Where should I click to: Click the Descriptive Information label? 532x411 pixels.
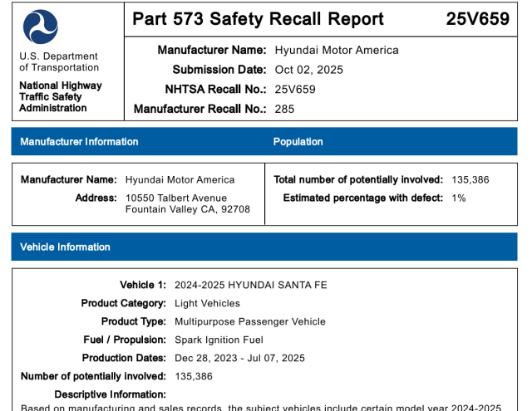click(110, 394)
